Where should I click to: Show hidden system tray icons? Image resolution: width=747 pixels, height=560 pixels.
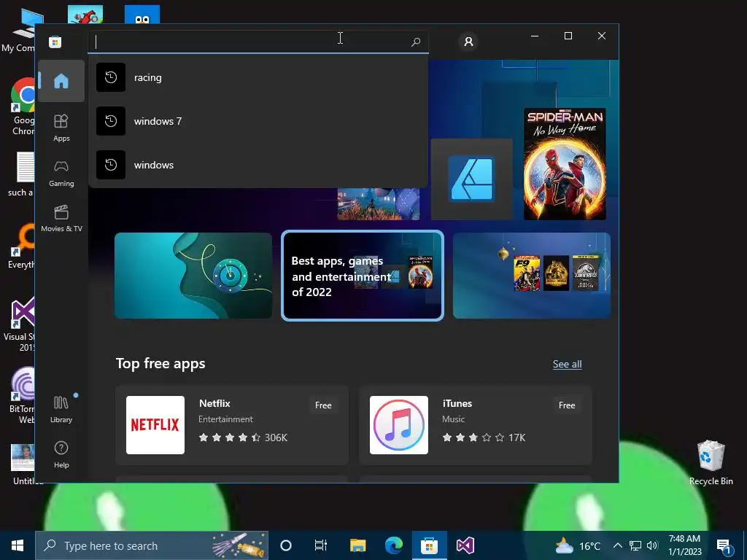point(617,545)
